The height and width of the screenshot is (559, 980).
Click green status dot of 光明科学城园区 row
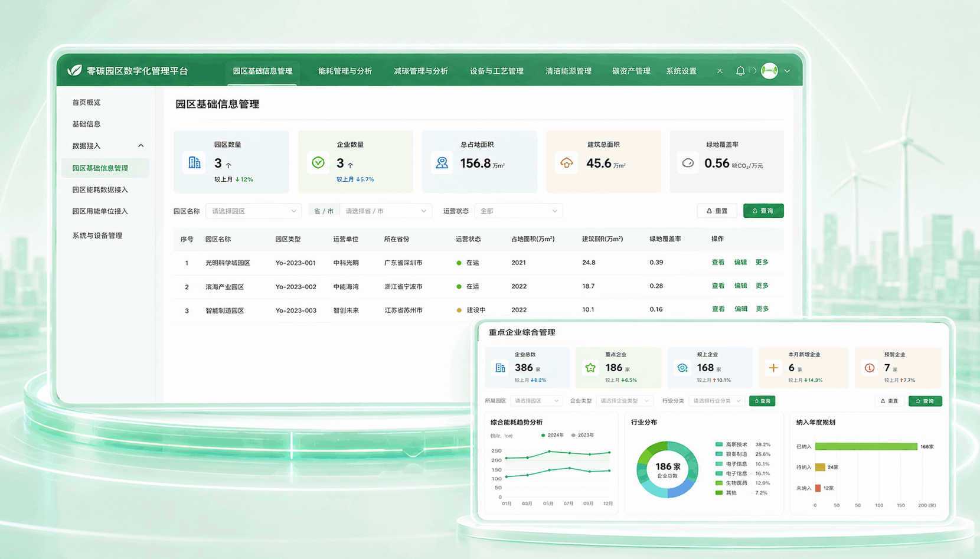click(x=459, y=263)
